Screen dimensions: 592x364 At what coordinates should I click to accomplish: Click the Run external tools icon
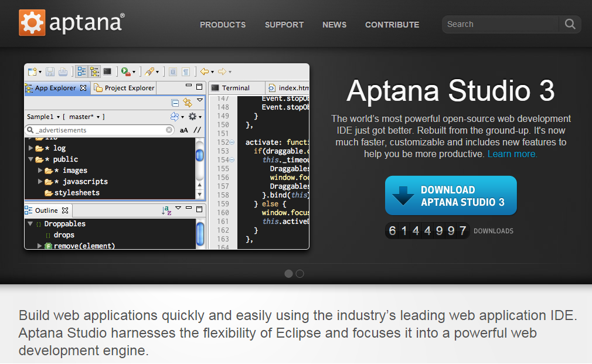point(125,72)
